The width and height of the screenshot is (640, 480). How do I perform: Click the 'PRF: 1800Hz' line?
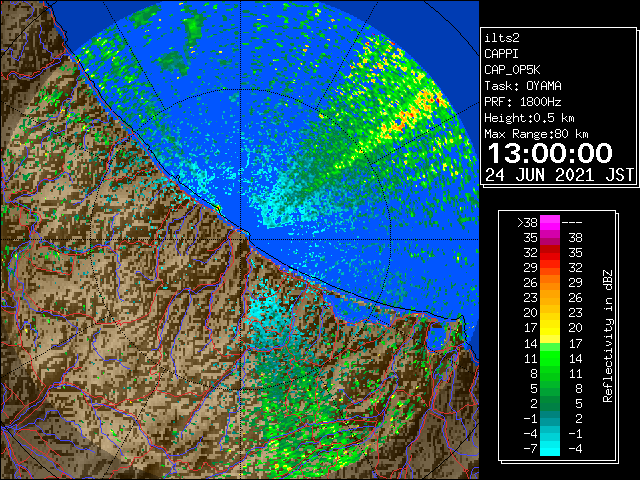[523, 102]
